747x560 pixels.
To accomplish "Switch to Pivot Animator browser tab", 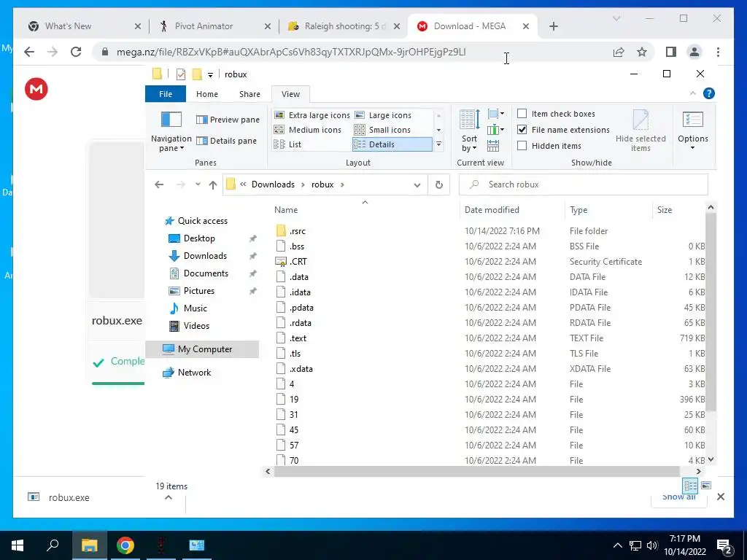I will coord(215,26).
